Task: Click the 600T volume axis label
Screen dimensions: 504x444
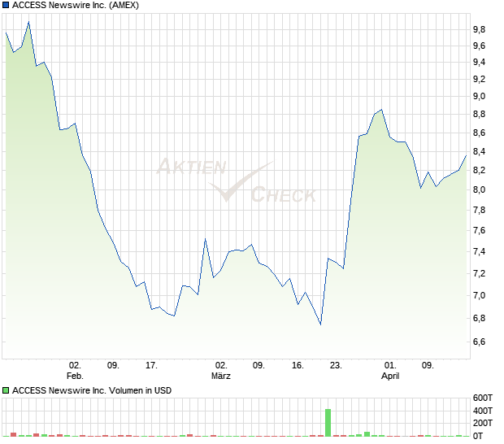Action: [483, 398]
